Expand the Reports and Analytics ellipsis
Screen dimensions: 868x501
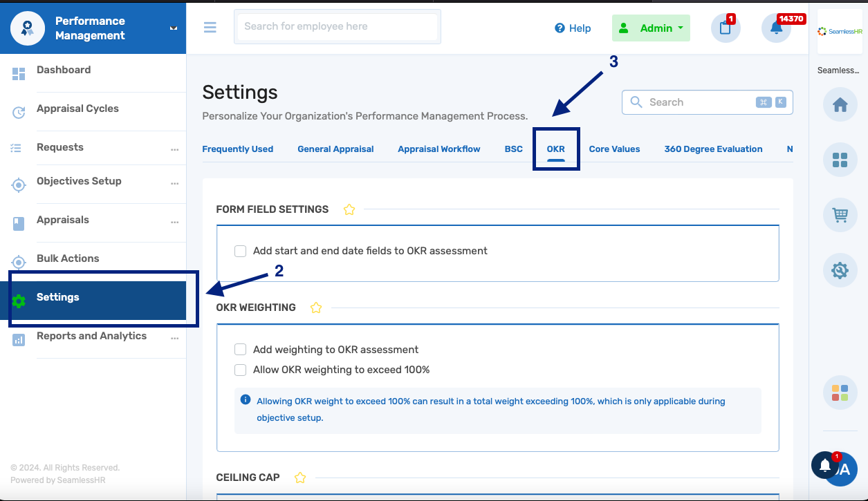coord(174,339)
